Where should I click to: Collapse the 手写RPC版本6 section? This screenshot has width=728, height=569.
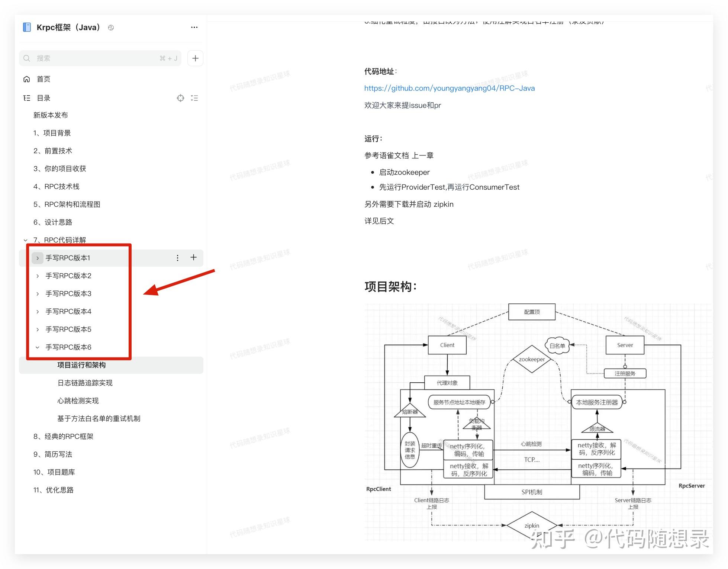37,347
